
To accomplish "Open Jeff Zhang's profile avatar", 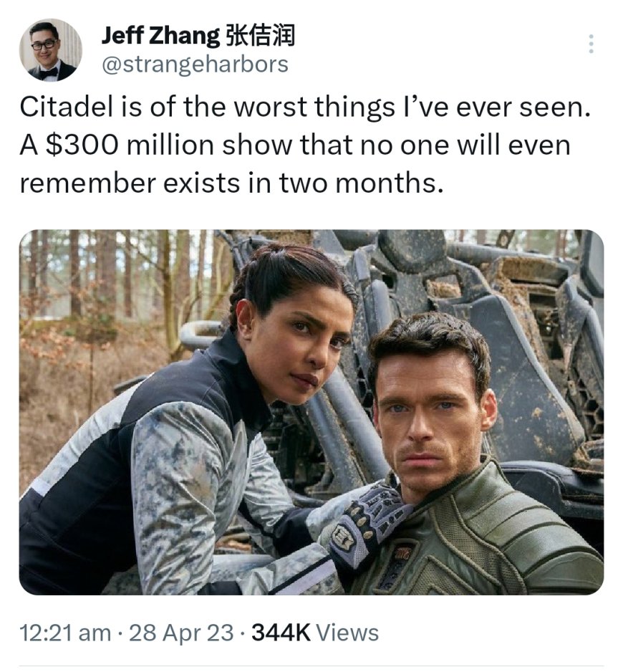I will (51, 50).
